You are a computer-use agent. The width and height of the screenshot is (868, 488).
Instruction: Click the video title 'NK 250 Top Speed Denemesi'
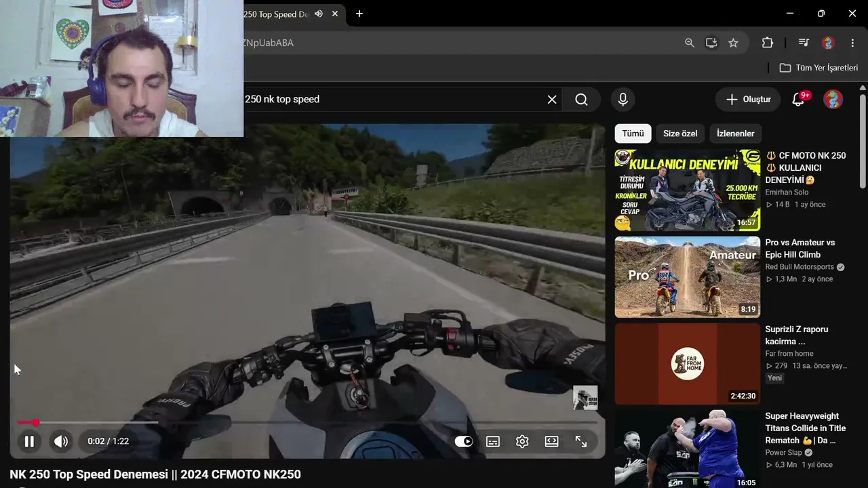pyautogui.click(x=155, y=474)
